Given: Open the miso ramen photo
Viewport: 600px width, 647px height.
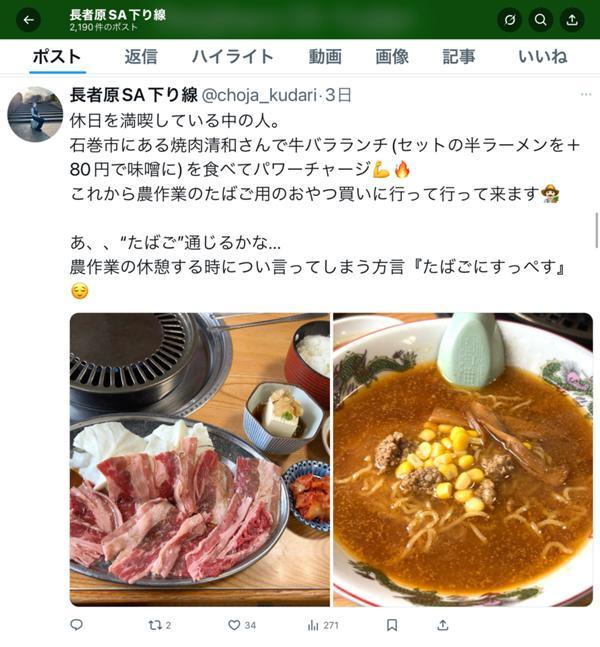Looking at the screenshot, I should 463,460.
